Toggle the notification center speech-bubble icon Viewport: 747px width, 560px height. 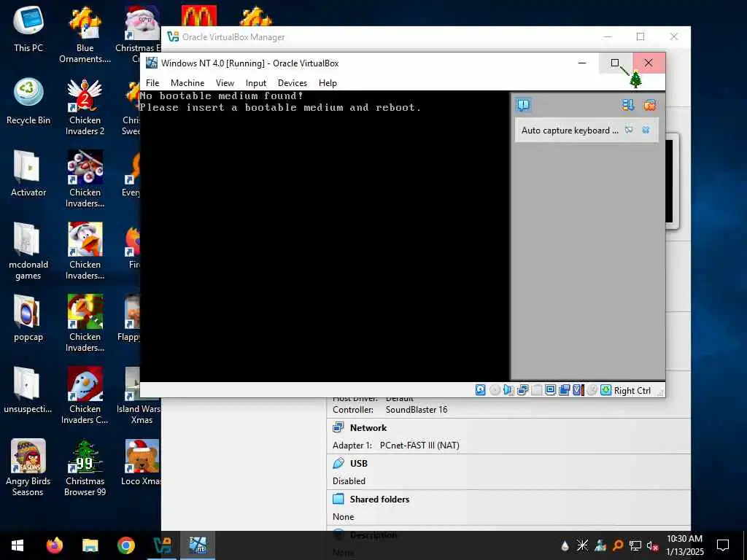tap(523, 105)
